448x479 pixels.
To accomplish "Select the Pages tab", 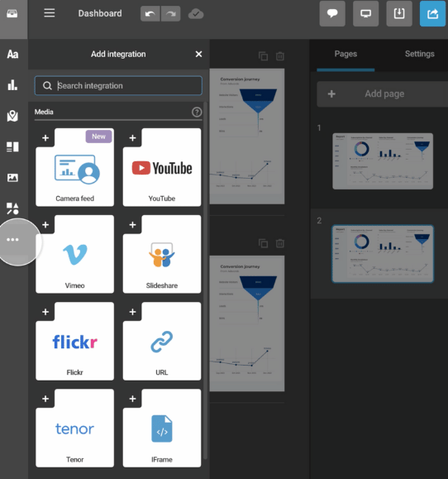I will (346, 54).
